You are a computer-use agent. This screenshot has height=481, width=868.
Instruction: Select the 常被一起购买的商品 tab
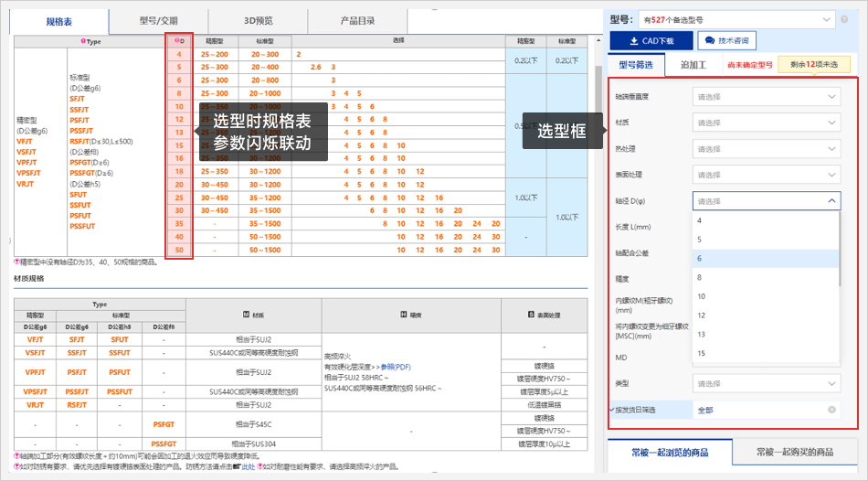pyautogui.click(x=794, y=452)
